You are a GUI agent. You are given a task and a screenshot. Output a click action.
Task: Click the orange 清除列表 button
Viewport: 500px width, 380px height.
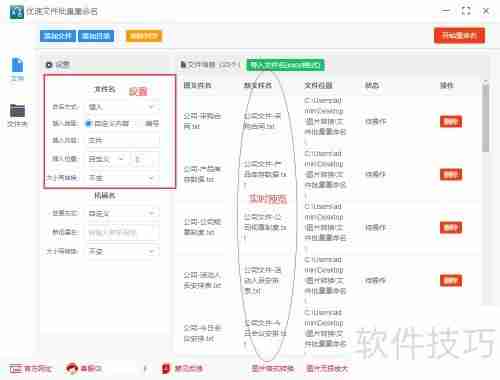[144, 36]
